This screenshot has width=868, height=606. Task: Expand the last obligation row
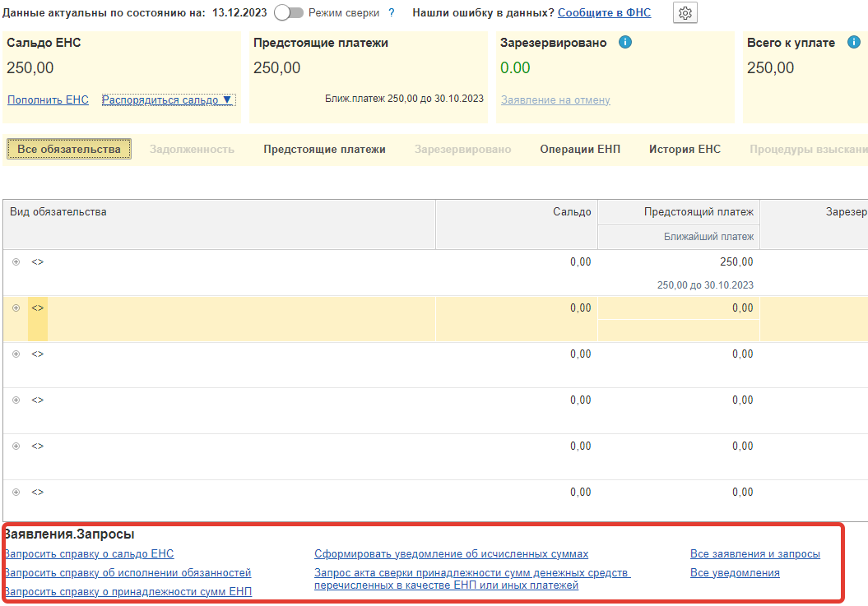tap(16, 492)
